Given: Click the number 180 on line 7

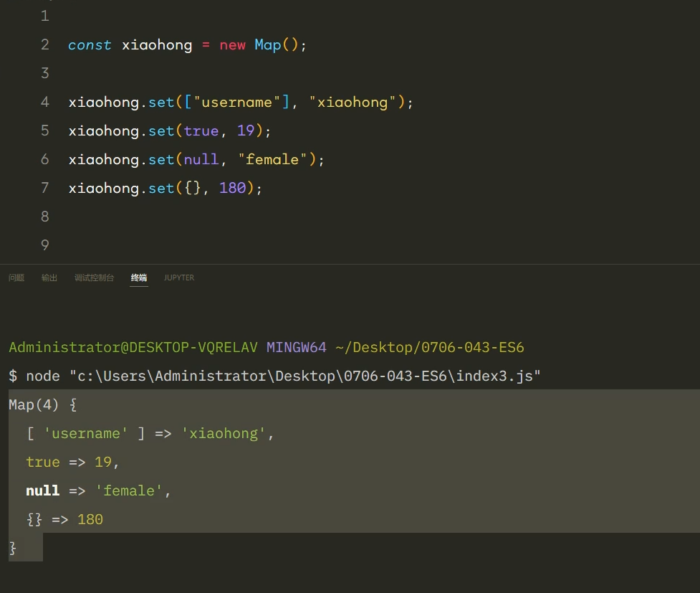Looking at the screenshot, I should click(x=233, y=189).
